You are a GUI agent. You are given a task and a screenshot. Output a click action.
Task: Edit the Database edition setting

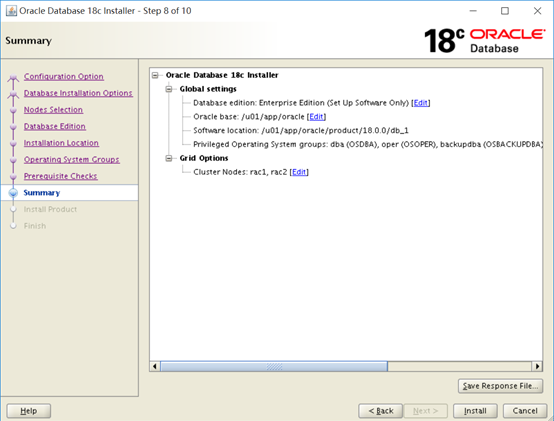pos(420,103)
